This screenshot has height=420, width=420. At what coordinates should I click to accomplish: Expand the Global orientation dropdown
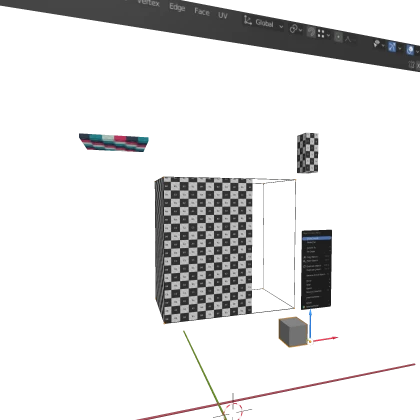tap(269, 24)
